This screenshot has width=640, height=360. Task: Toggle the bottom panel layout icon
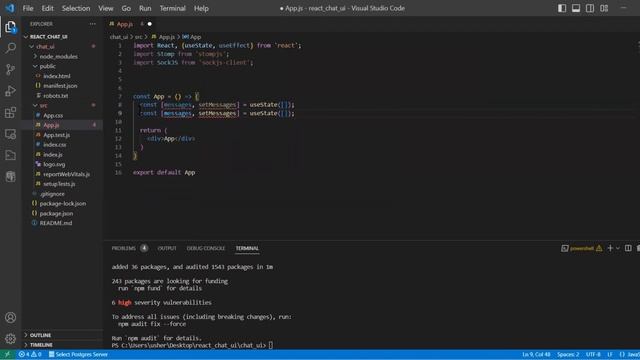[x=576, y=8]
